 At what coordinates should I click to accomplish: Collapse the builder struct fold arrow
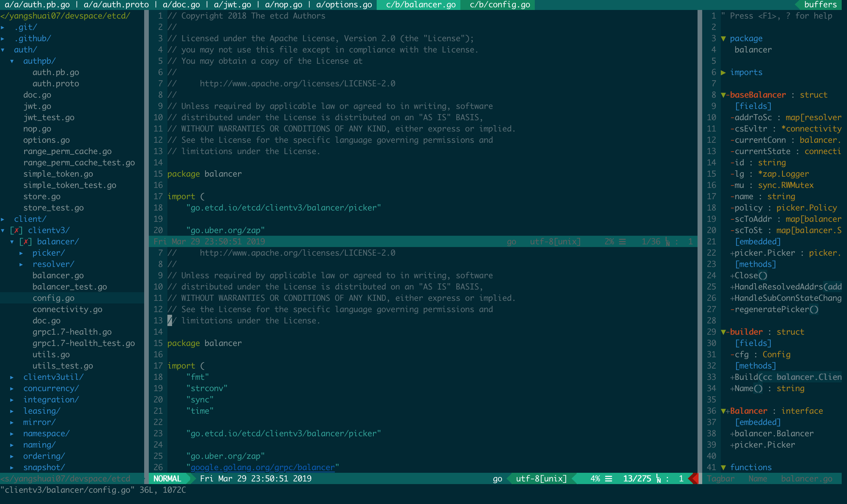(x=723, y=332)
